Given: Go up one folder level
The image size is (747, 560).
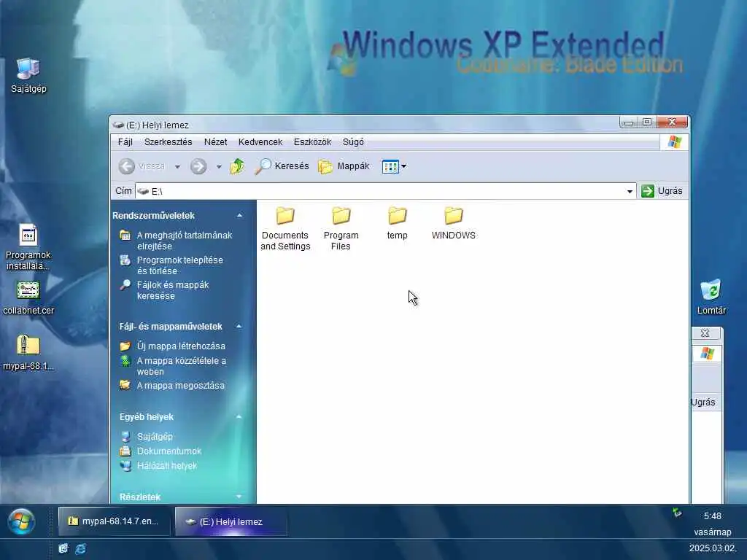Looking at the screenshot, I should (237, 166).
